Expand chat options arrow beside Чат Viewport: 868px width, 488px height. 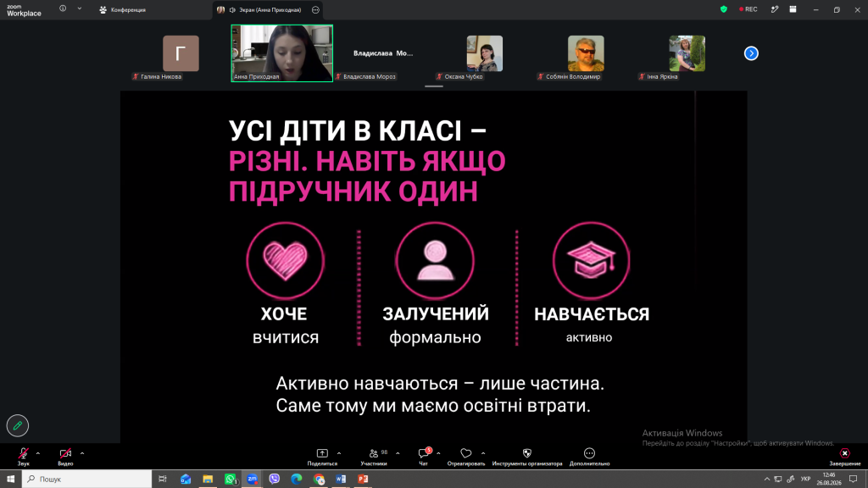438,454
